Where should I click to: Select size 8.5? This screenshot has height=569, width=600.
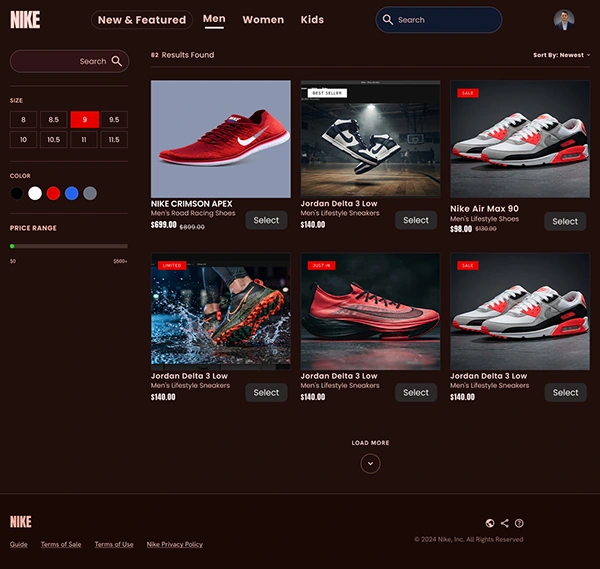(54, 119)
